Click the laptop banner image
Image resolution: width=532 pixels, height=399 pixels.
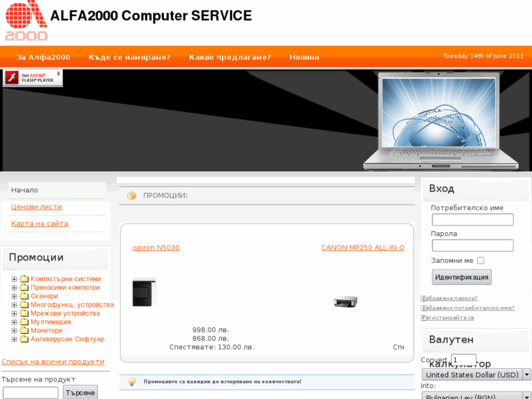[441, 121]
